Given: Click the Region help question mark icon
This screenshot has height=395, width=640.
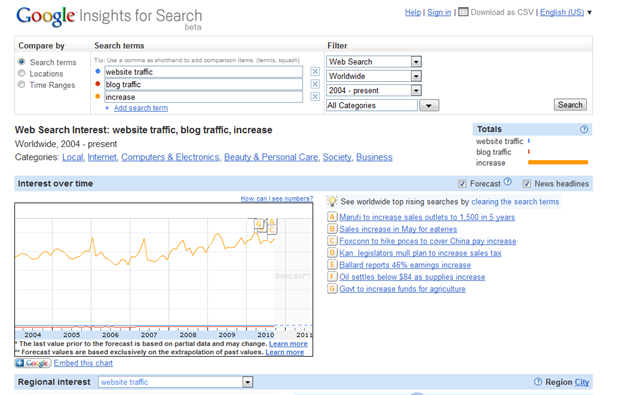Looking at the screenshot, I should [x=538, y=382].
